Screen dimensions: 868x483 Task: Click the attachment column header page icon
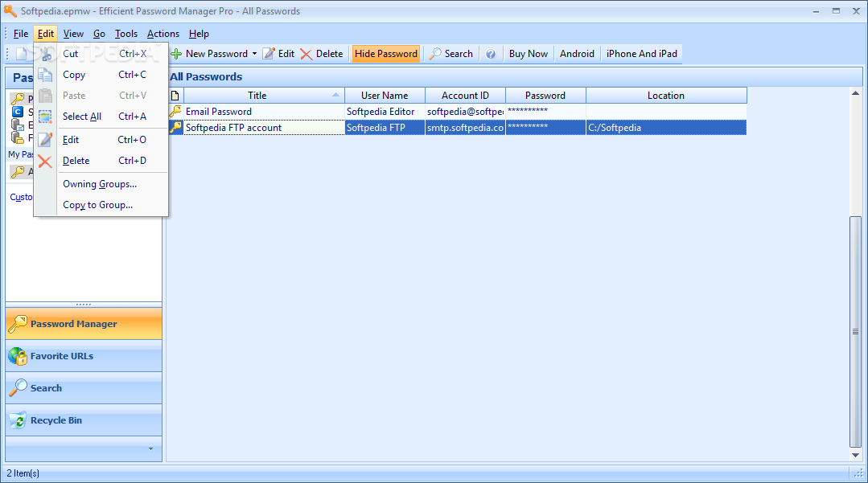[x=175, y=96]
